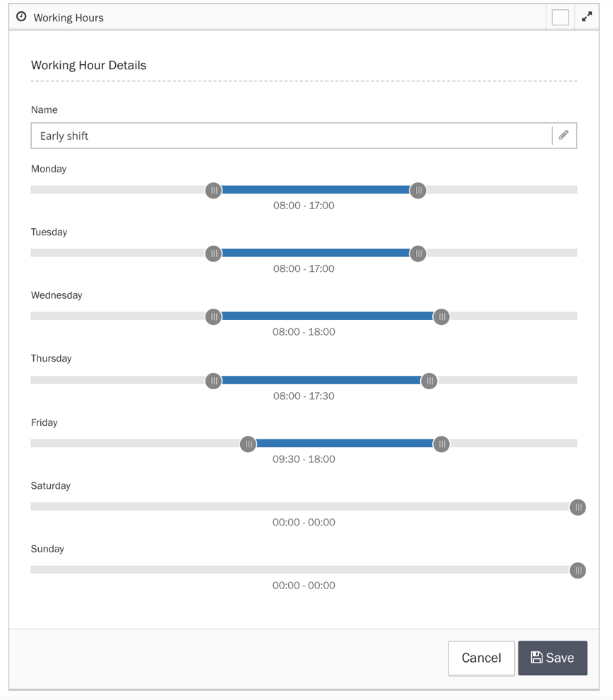
Task: Click Wednesday's start time slider handle
Action: click(x=213, y=317)
